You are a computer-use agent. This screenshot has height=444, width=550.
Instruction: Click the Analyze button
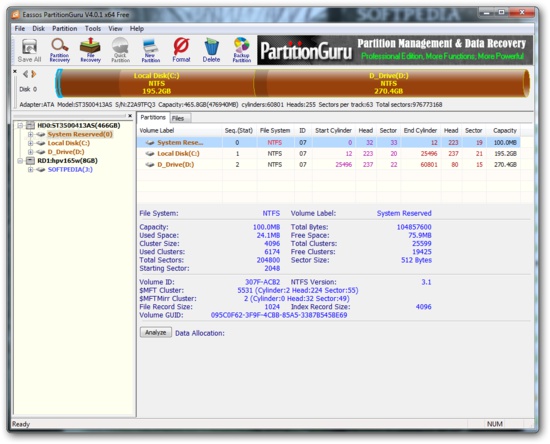coord(156,332)
